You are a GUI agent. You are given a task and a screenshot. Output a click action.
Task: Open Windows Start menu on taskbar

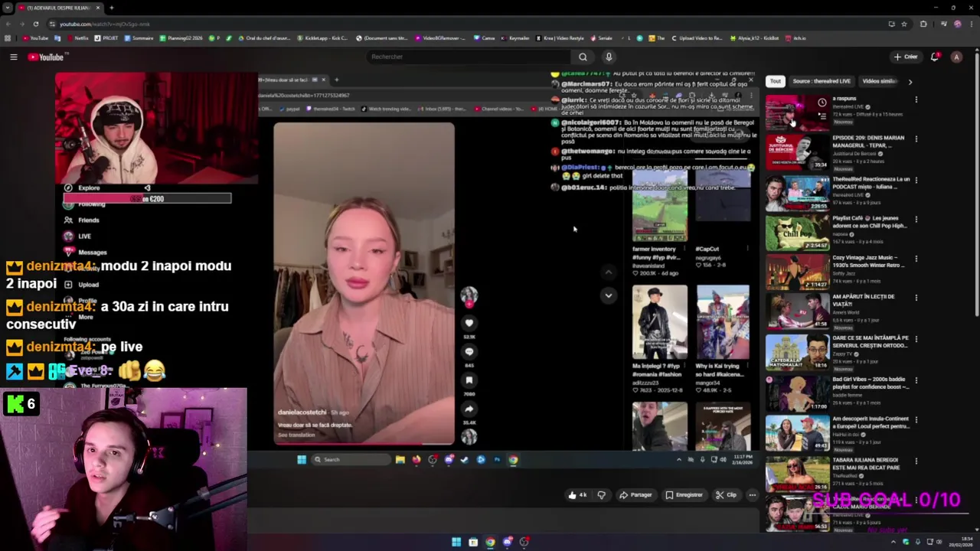point(456,542)
